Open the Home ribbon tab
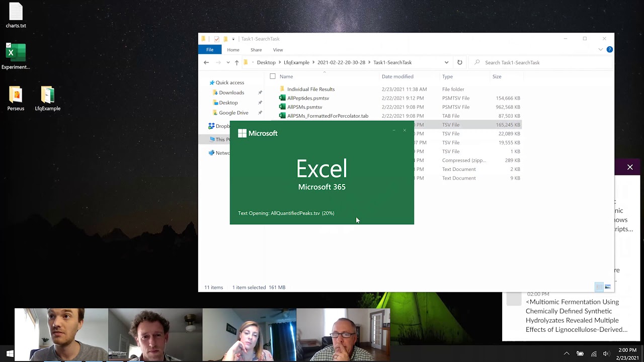Screen dimensions: 644x362 tap(233, 50)
